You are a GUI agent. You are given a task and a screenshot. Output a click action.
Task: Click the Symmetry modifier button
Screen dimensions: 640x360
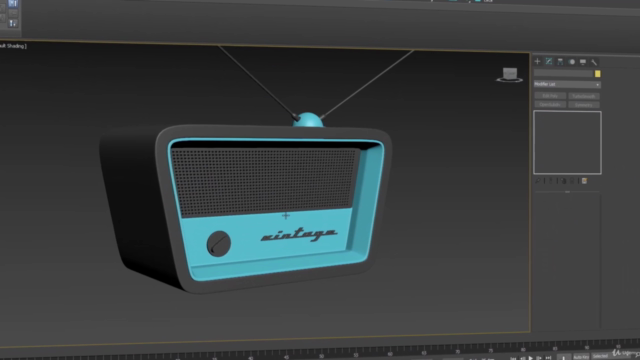[584, 105]
